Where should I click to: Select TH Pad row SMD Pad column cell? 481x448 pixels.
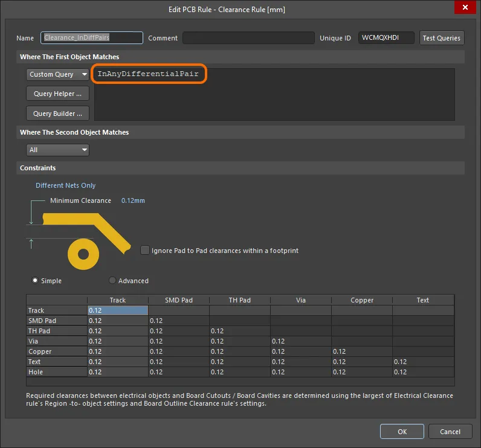179,331
